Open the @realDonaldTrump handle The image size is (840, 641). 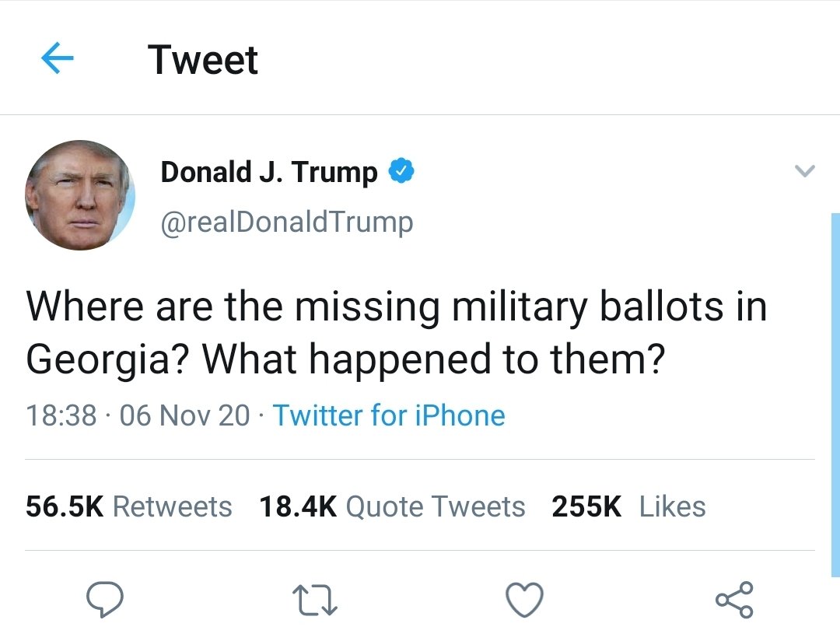[x=286, y=222]
